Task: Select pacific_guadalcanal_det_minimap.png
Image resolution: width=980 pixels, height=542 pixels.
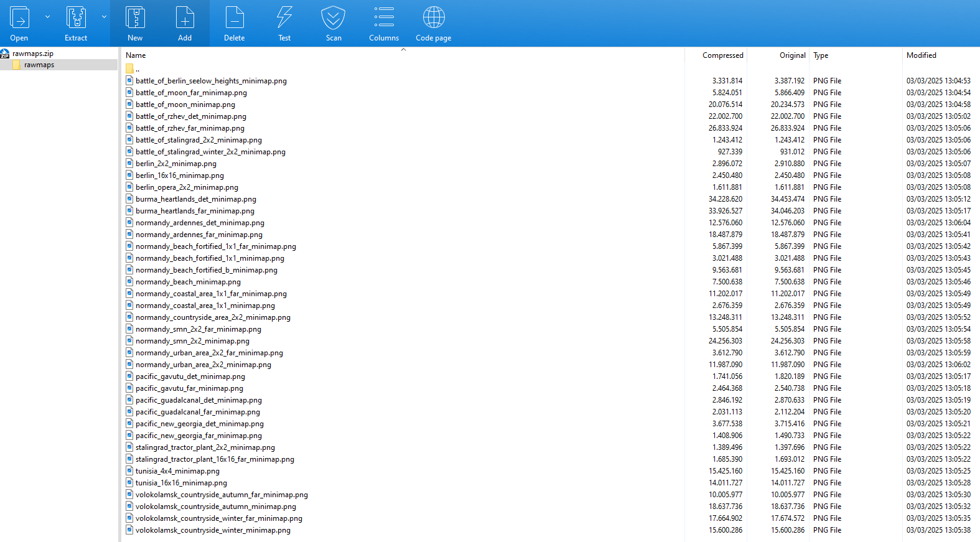Action: pos(198,400)
